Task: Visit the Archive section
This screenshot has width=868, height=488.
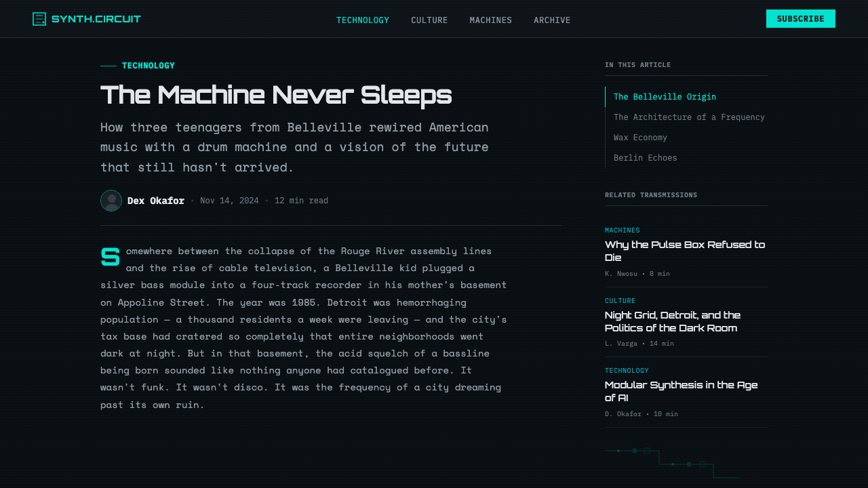Action: (552, 20)
